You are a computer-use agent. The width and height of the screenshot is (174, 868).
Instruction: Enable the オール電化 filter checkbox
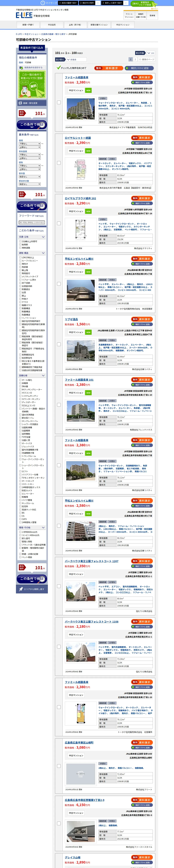[x=20, y=380]
